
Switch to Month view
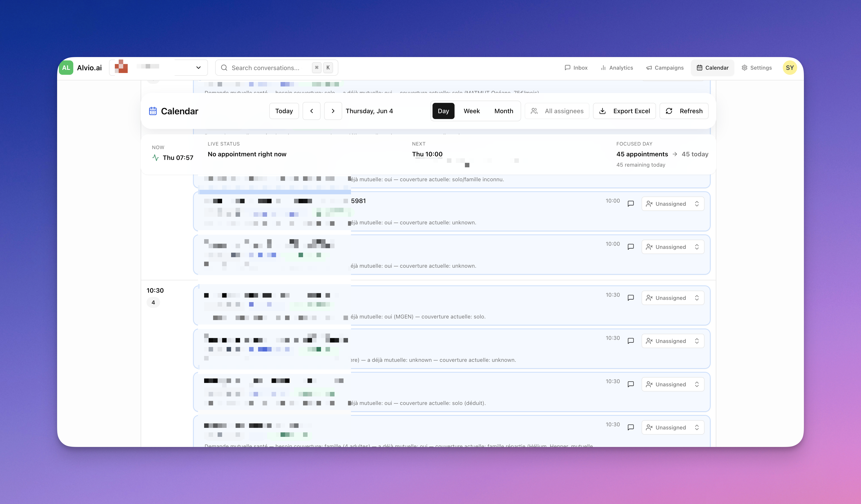(504, 111)
